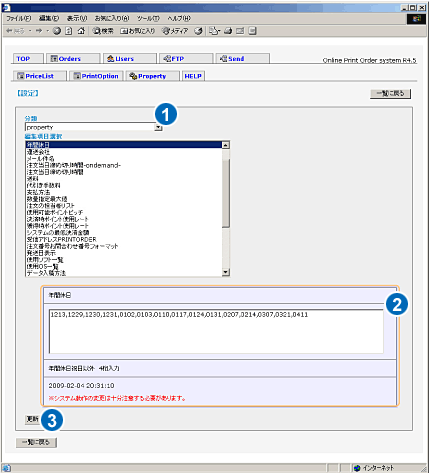
Task: Open the Orders tab
Action: (73, 59)
